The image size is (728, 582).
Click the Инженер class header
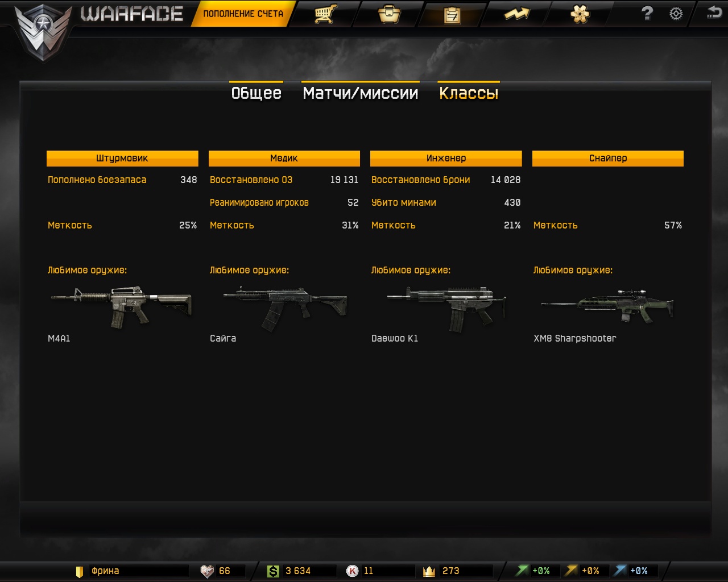(446, 158)
